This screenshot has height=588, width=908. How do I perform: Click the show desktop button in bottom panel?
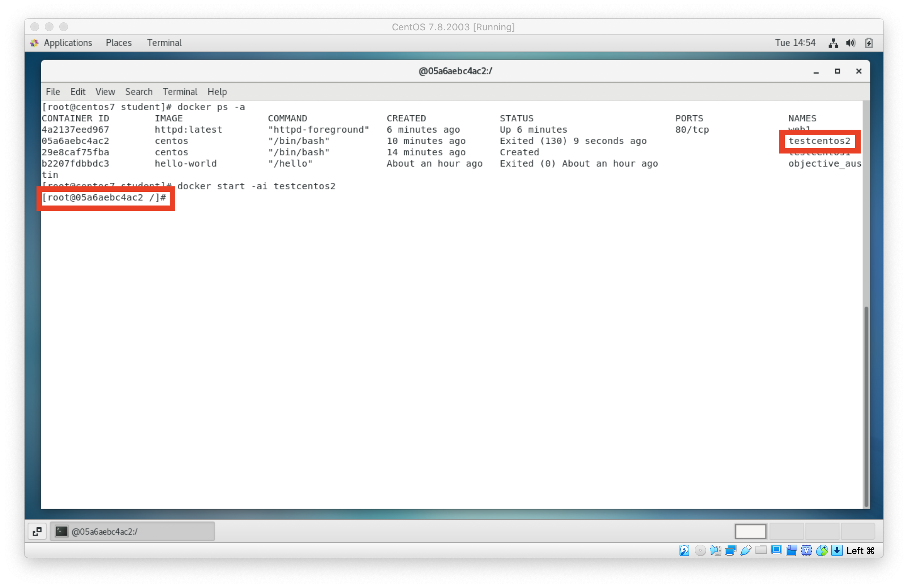(37, 531)
